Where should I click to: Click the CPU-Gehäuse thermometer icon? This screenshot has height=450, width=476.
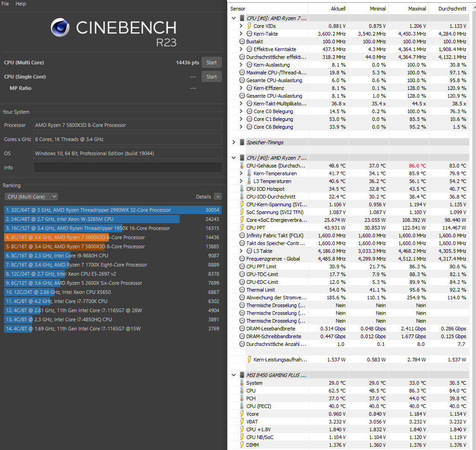[x=242, y=166]
